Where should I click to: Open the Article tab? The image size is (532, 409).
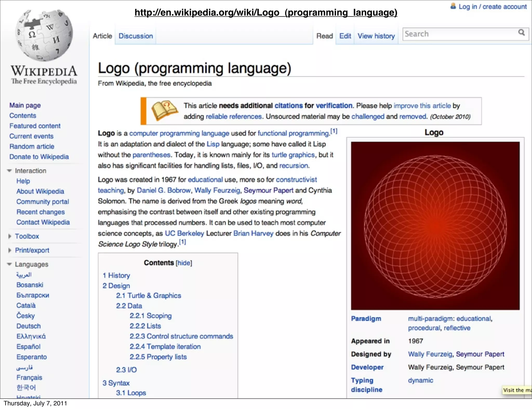pos(102,36)
